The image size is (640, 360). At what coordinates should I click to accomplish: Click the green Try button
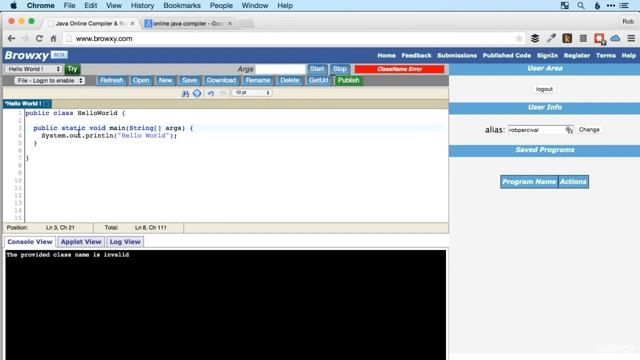click(x=73, y=69)
